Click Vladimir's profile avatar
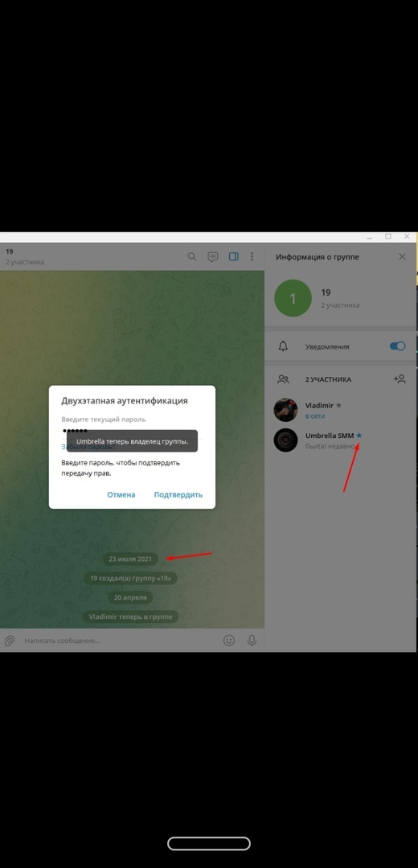The height and width of the screenshot is (868, 418). [x=285, y=410]
